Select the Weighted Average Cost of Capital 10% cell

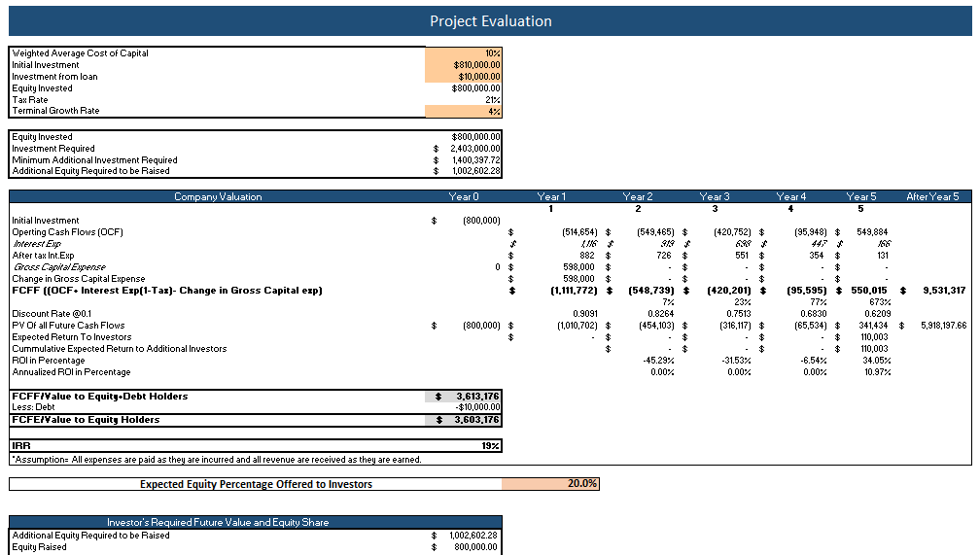coord(464,53)
